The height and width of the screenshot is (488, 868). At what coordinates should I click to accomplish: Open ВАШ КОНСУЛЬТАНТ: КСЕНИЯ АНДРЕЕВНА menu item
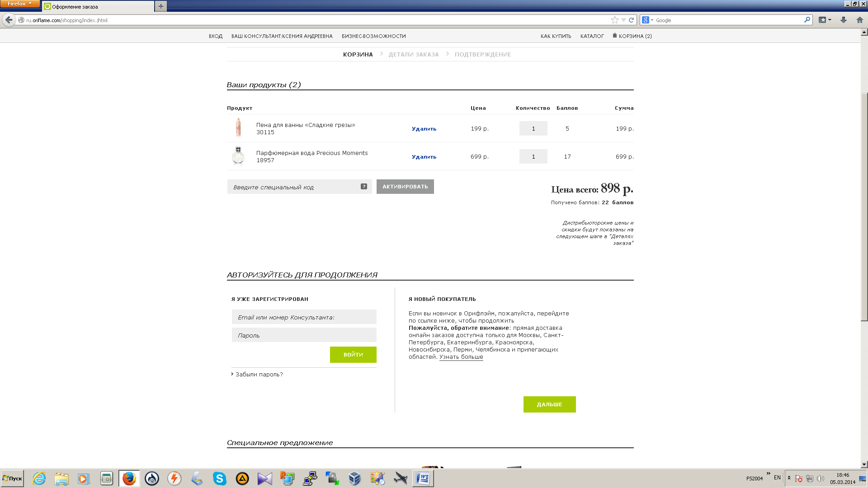point(282,36)
